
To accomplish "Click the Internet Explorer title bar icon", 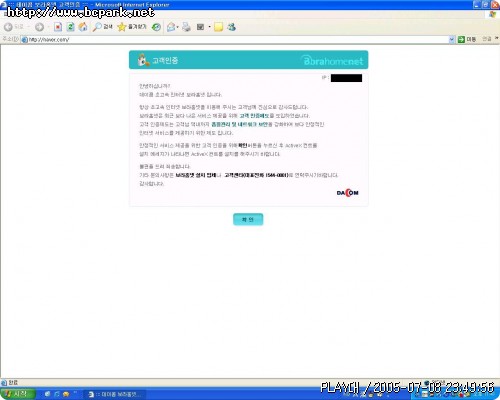I will pyautogui.click(x=4, y=4).
